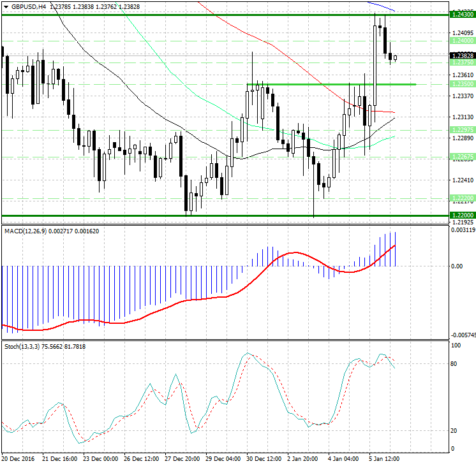Click the 30 Dec 12:00 date label
This screenshot has height=466, width=476.
265,458
